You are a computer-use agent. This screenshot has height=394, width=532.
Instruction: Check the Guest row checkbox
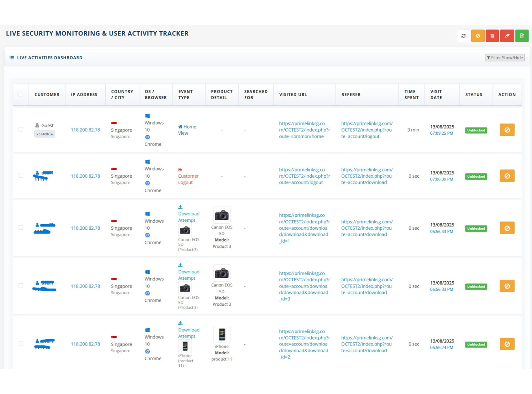[x=21, y=130]
